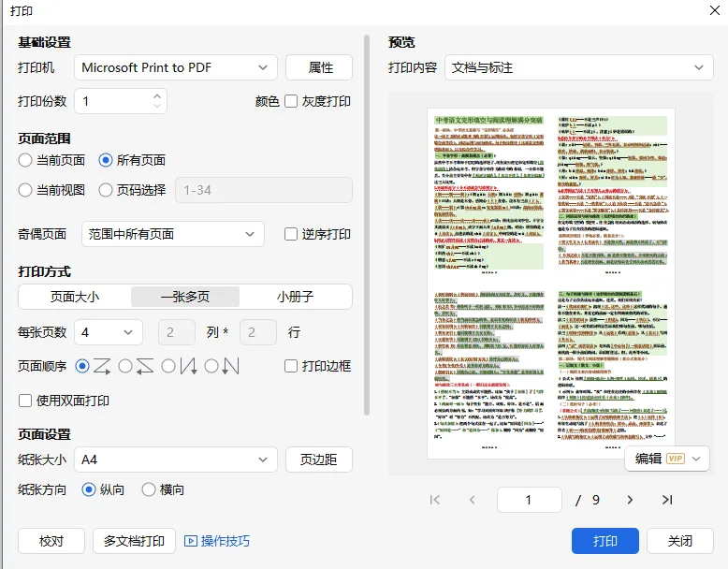Viewport: 728px width, 569px height.
Task: Check 使用双面打印 duplex option
Action: (25, 401)
